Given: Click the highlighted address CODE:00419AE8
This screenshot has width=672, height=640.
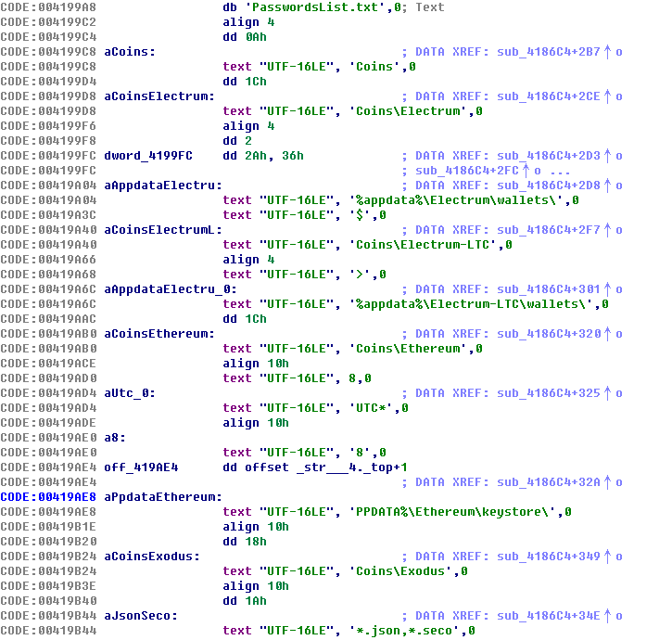Looking at the screenshot, I should [48, 497].
